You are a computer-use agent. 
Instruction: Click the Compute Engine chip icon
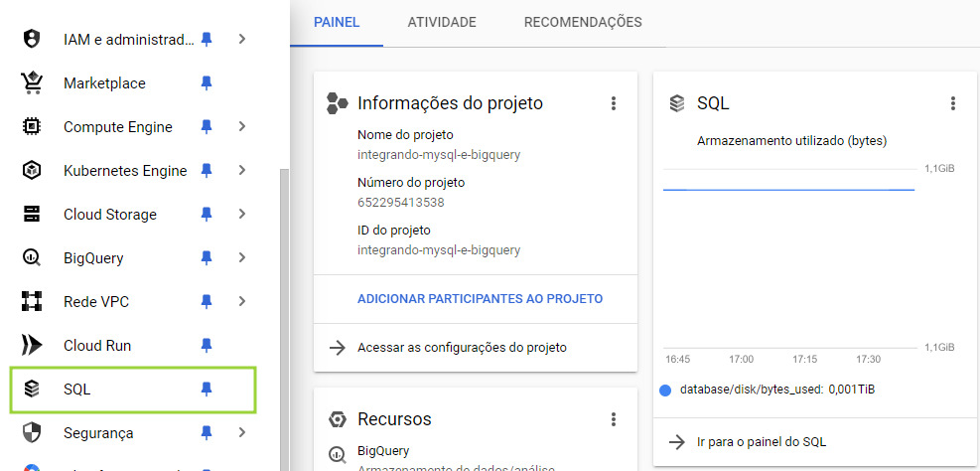(31, 127)
